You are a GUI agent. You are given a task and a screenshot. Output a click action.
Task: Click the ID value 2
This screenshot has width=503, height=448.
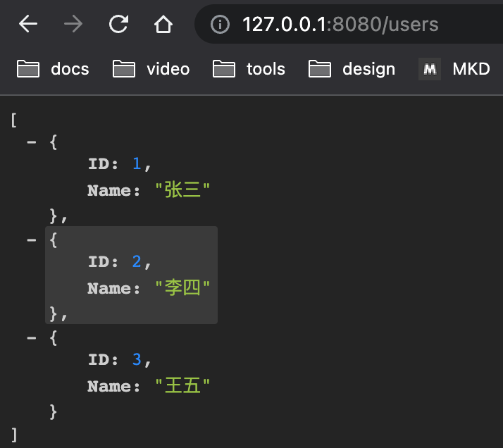(x=137, y=261)
